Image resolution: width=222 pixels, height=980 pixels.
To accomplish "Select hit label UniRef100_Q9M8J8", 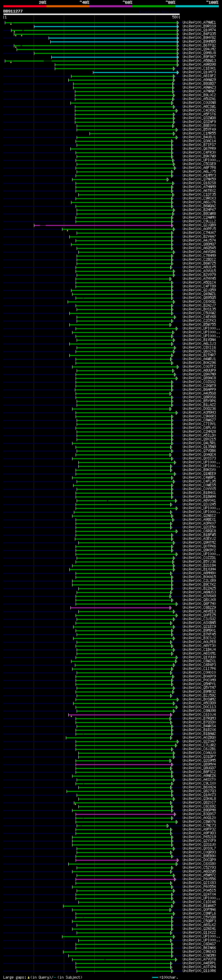I will click(199, 53).
